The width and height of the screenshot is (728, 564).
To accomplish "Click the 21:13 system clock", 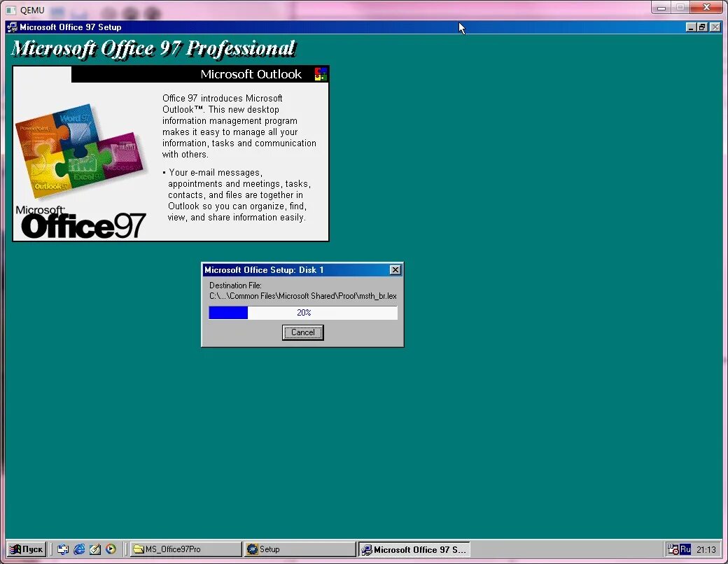I will pos(706,549).
